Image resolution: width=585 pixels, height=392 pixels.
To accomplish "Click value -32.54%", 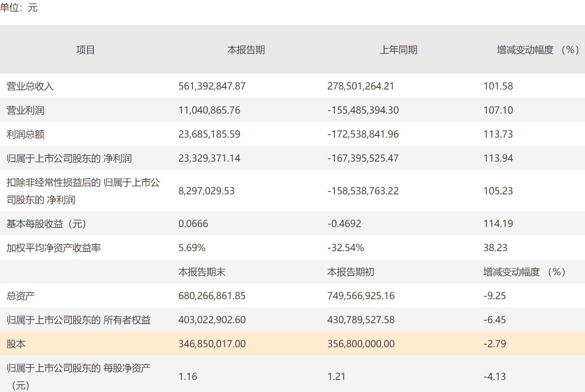I will coord(346,248).
